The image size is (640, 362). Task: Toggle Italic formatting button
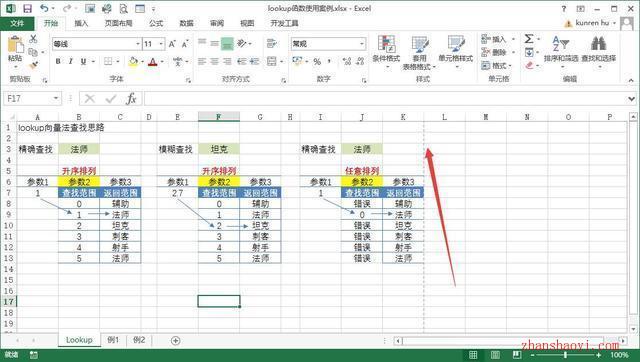click(71, 62)
